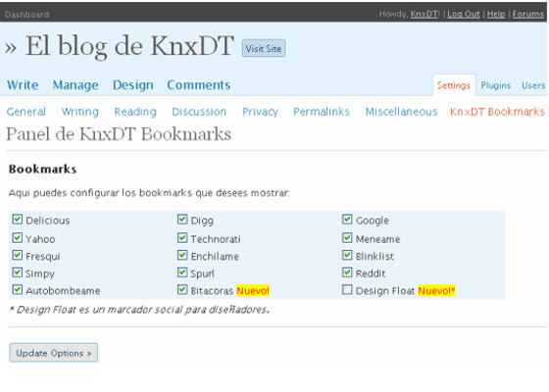
Task: Disable the Blinklist bookmark checkbox
Action: [347, 255]
